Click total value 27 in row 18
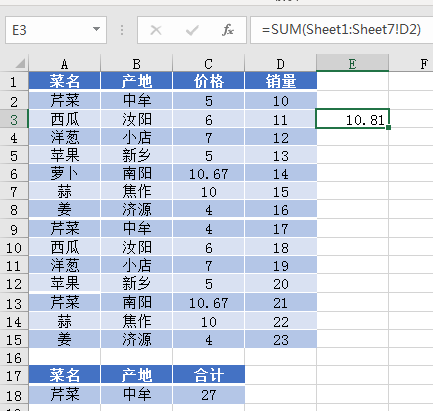 coord(208,395)
